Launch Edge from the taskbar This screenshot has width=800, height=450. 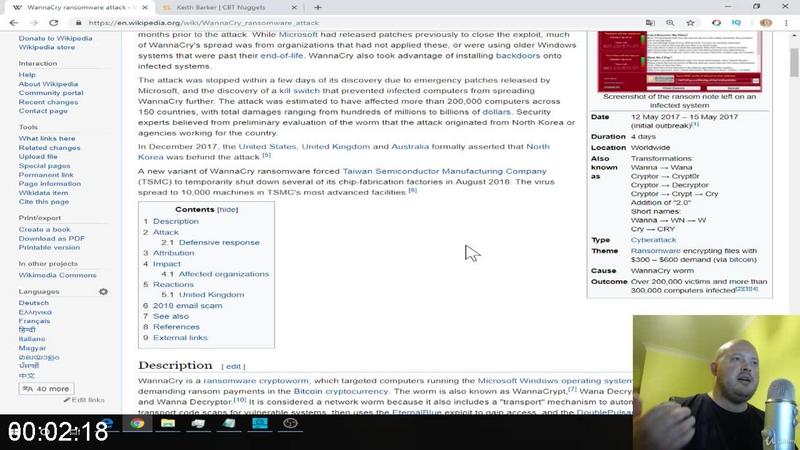pyautogui.click(x=107, y=423)
